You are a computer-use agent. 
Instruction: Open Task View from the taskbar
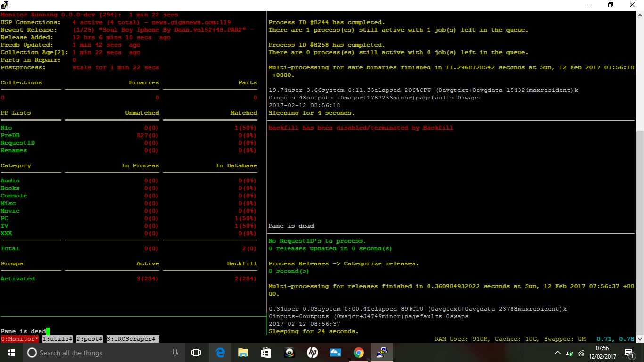click(196, 353)
